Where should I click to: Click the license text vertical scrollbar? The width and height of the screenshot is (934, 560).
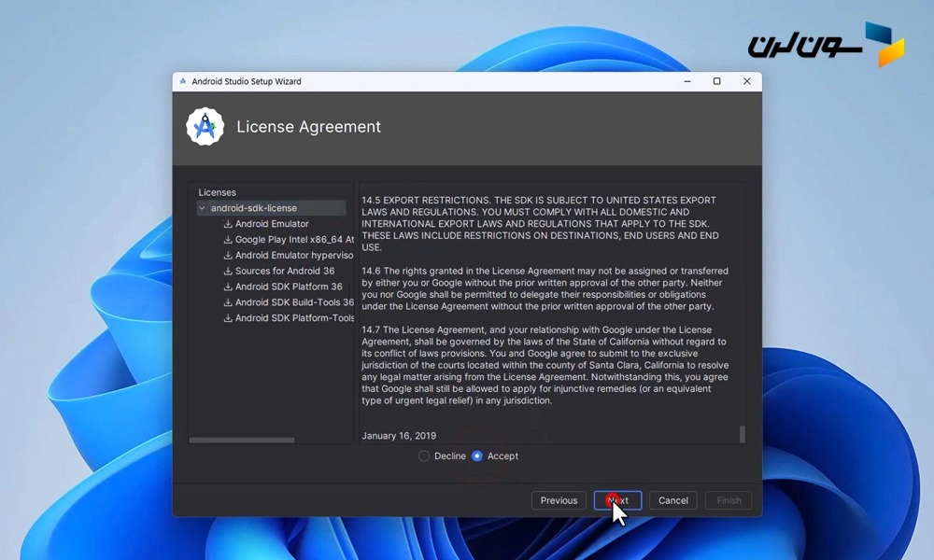[x=743, y=433]
